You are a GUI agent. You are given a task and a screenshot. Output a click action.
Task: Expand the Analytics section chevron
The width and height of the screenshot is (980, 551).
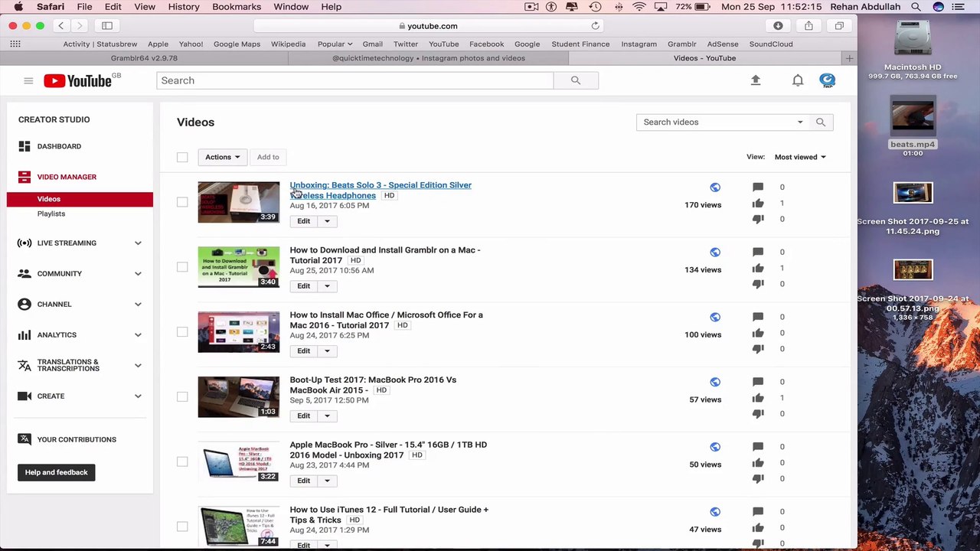[x=138, y=335]
